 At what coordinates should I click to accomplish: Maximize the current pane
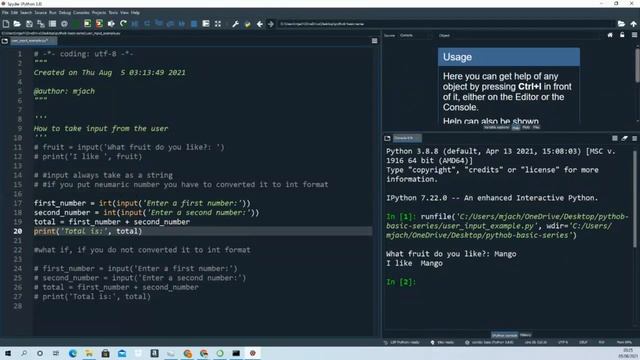(x=206, y=24)
